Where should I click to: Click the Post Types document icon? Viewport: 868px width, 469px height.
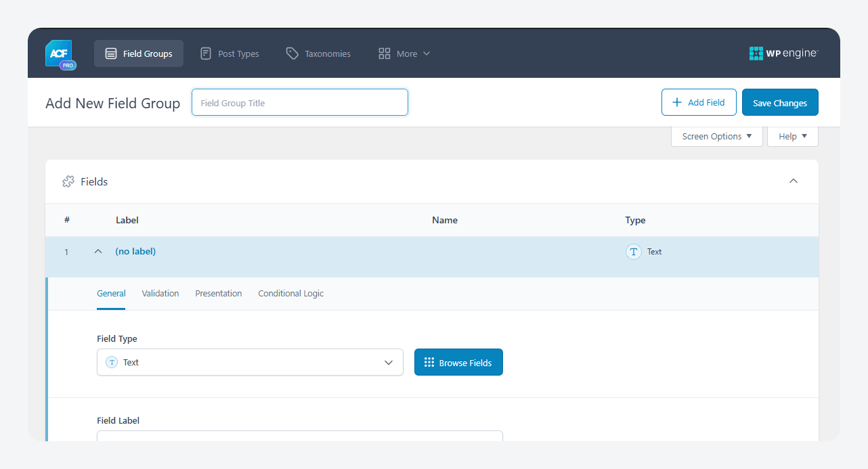click(206, 53)
